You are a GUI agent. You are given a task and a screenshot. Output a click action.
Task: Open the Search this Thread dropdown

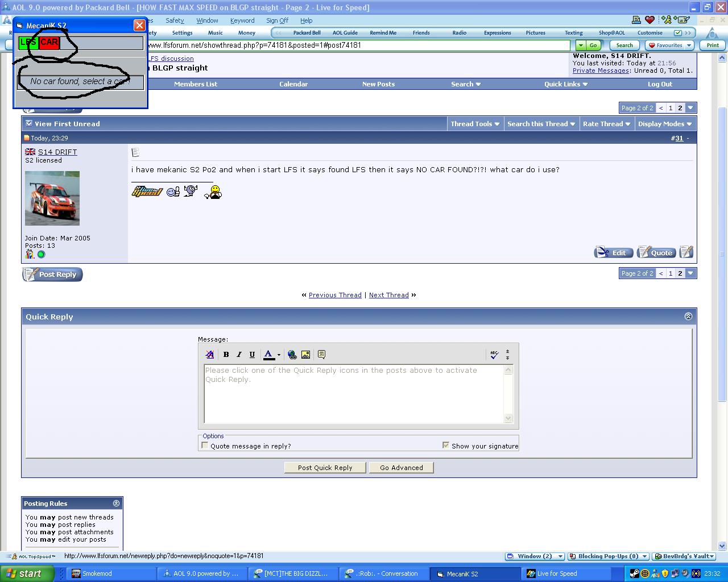[x=541, y=124]
